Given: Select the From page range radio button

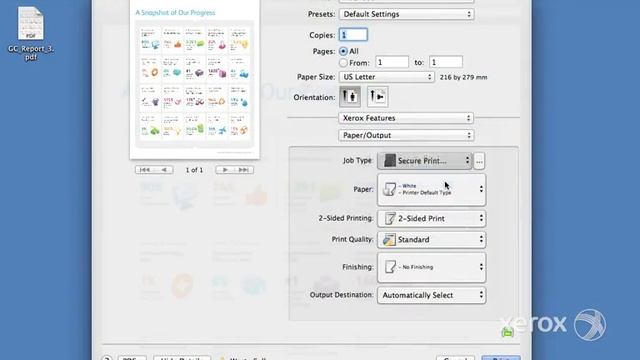Looking at the screenshot, I should (343, 63).
